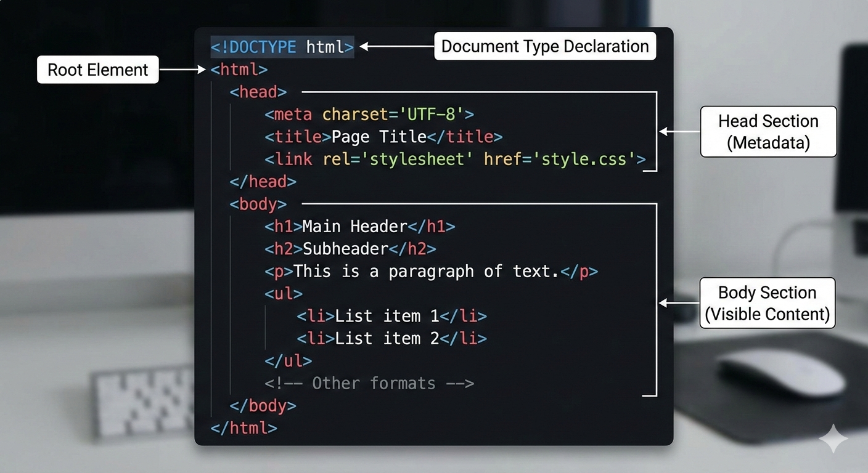Collapse the body element tag
The height and width of the screenshot is (473, 868).
pos(258,204)
